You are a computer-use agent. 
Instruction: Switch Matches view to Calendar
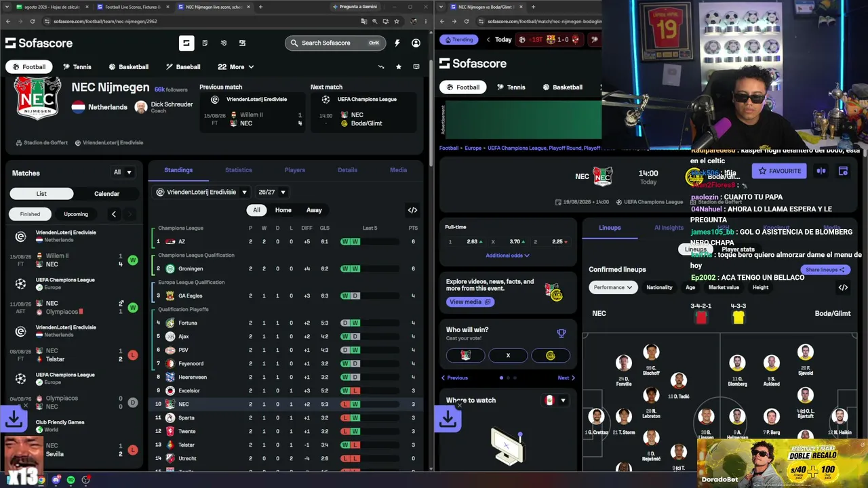[106, 194]
